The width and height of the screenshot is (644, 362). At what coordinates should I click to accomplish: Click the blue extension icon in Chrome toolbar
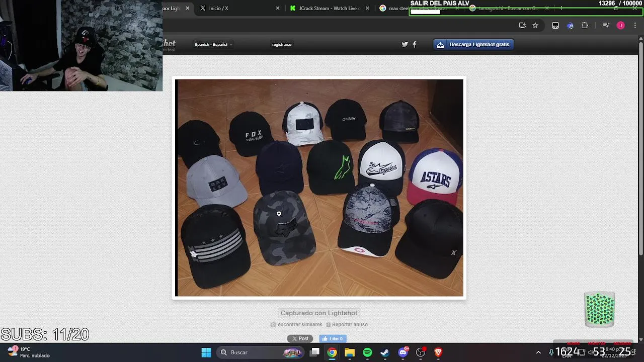coord(570,25)
